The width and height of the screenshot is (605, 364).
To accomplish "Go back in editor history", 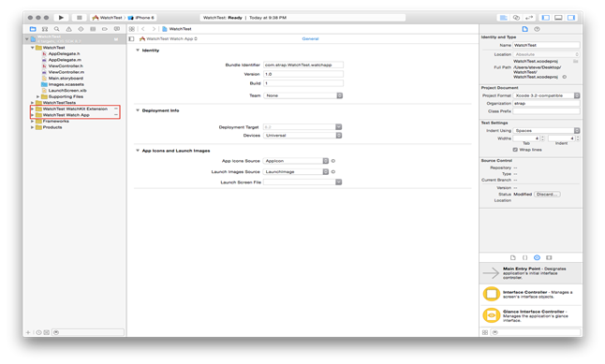I will [x=143, y=29].
